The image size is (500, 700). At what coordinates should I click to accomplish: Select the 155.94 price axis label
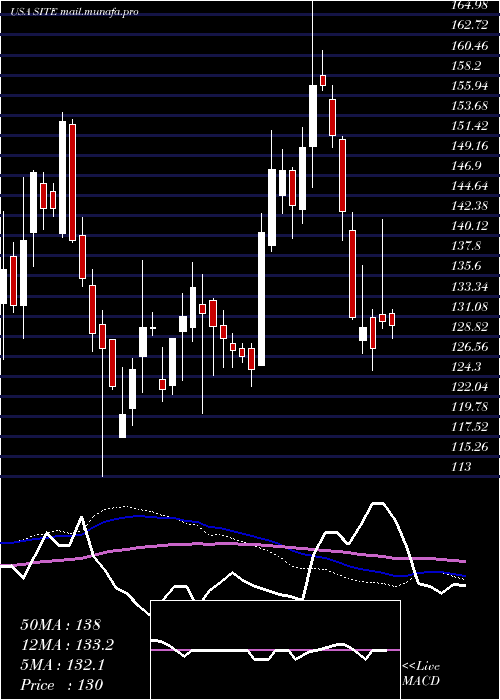[x=471, y=86]
